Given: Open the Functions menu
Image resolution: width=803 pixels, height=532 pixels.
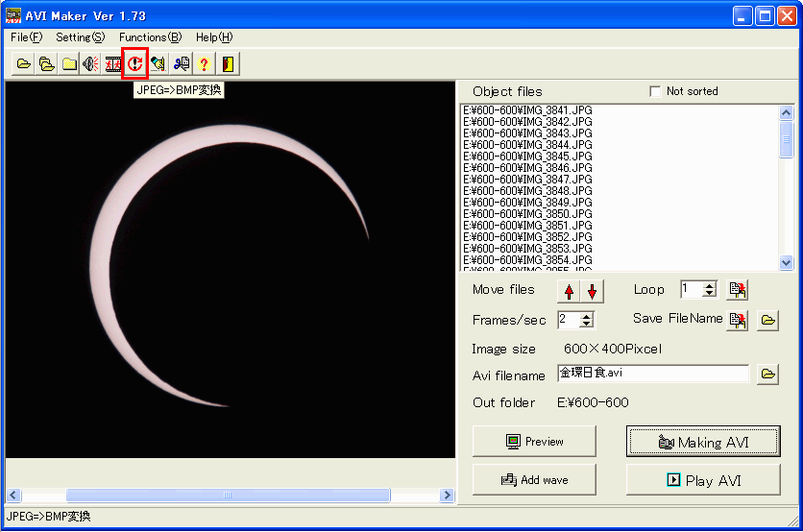Looking at the screenshot, I should (150, 37).
